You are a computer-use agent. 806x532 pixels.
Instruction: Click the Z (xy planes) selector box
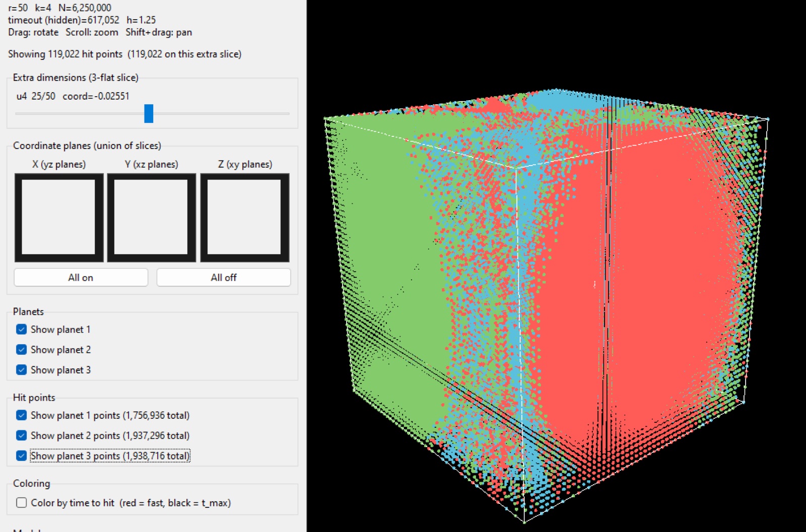pos(245,217)
